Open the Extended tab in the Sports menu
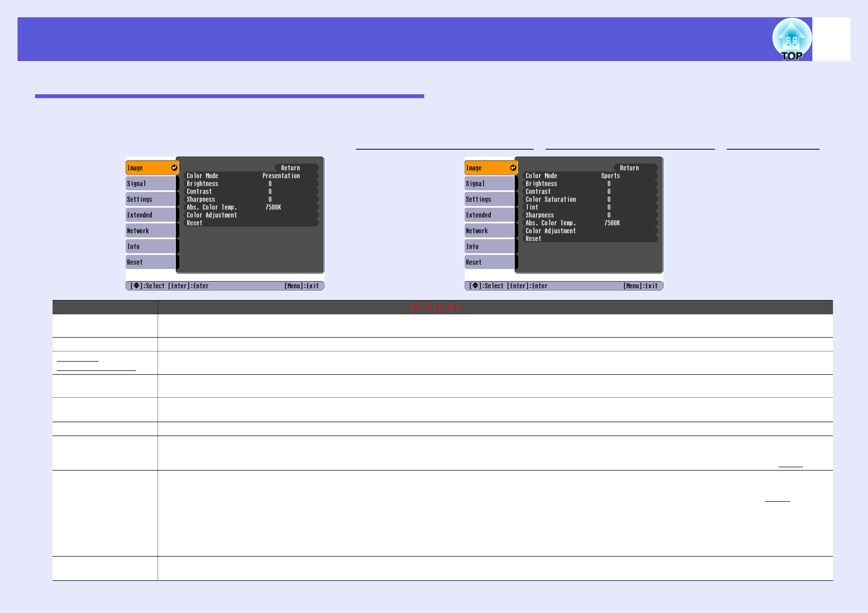Screen dimensions: 868x613 point(490,215)
